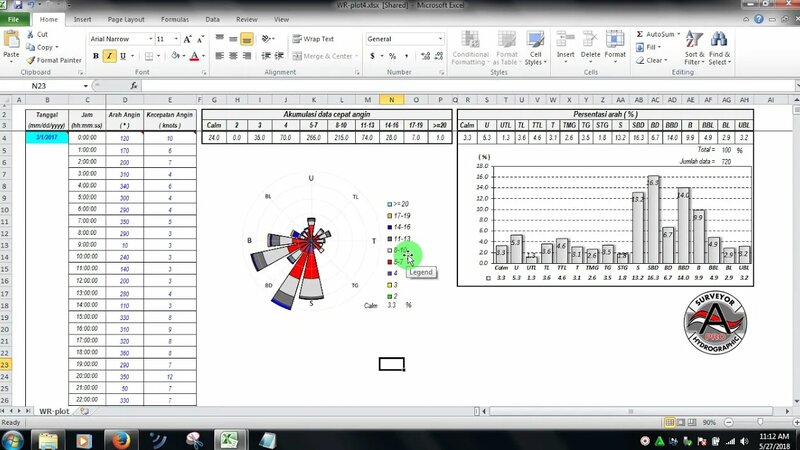Switch to the Insert ribbon tab
The width and height of the screenshot is (800, 450).
82,19
